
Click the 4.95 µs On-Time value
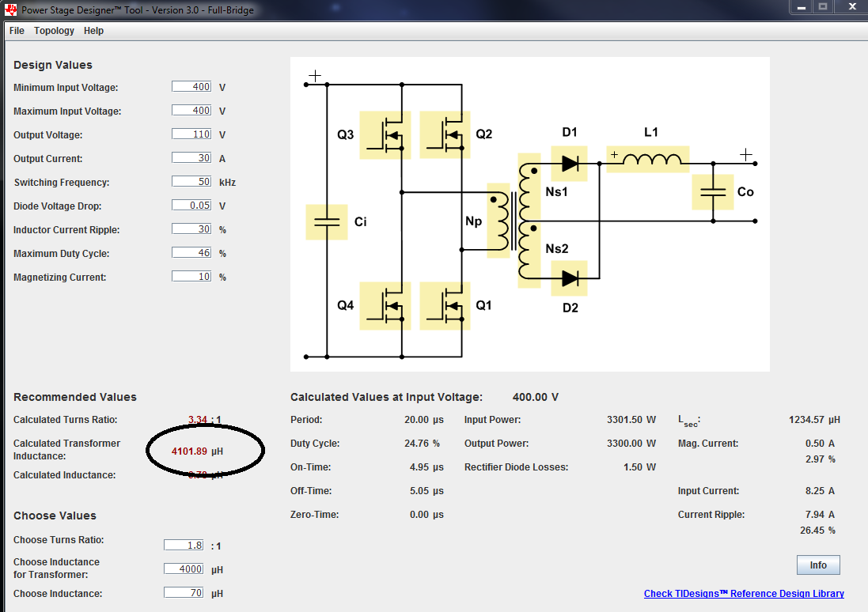click(426, 467)
